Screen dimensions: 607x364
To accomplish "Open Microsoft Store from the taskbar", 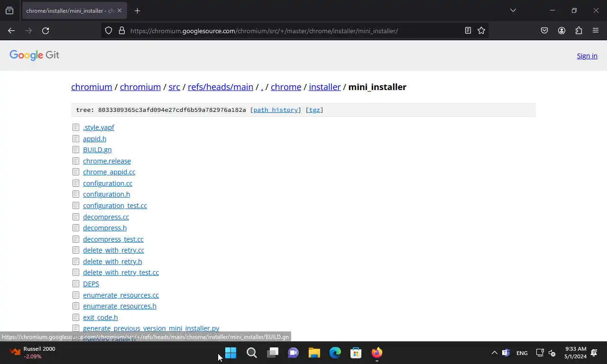I will [356, 353].
